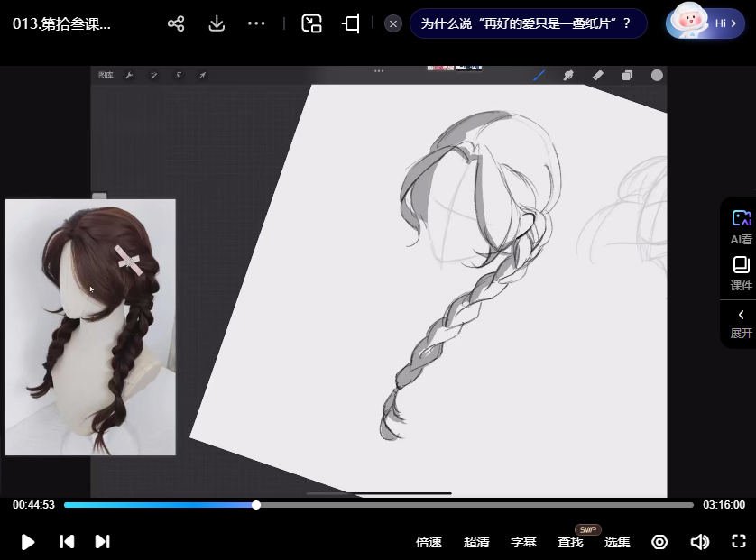756x560 pixels.
Task: Close the AI question suggestion bubble
Action: coord(392,23)
